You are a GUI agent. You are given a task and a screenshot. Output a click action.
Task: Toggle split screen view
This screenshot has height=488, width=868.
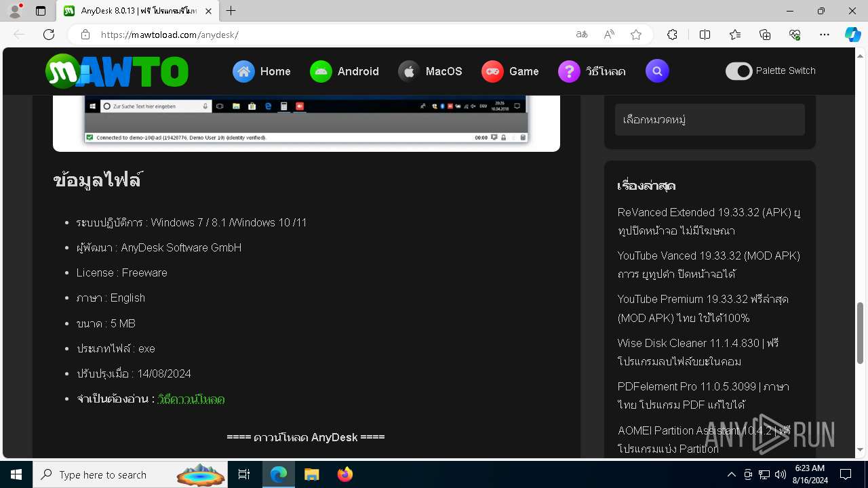(705, 35)
